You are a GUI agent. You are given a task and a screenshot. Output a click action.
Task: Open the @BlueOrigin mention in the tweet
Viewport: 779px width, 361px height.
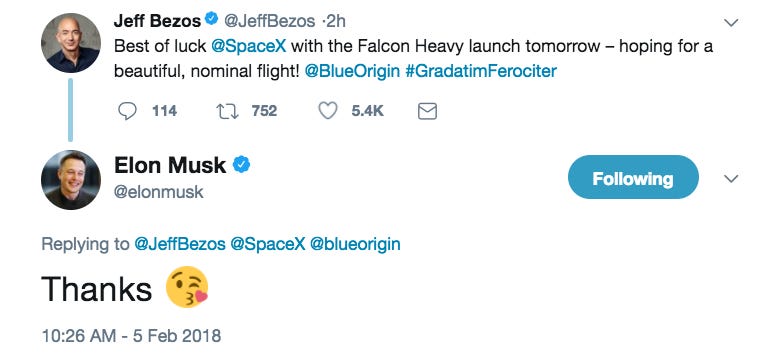pos(352,72)
